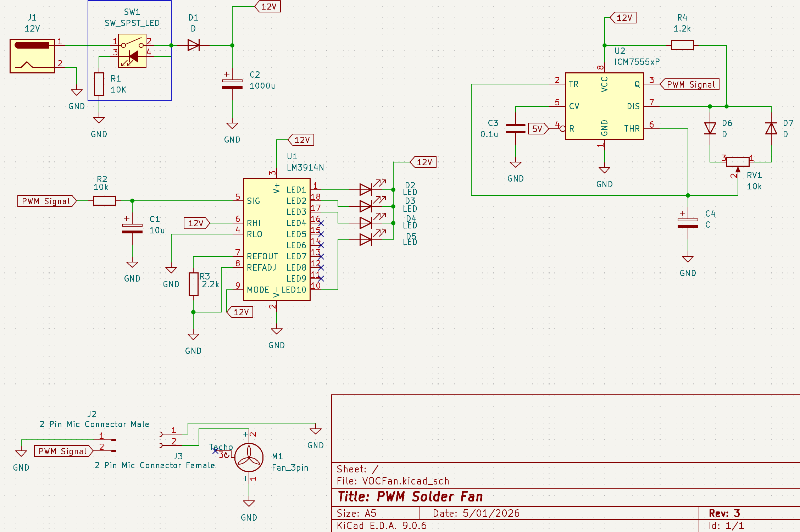Click the File: VOCFan.kicad_sch text
Viewport: 800px width, 532px height.
(x=393, y=481)
